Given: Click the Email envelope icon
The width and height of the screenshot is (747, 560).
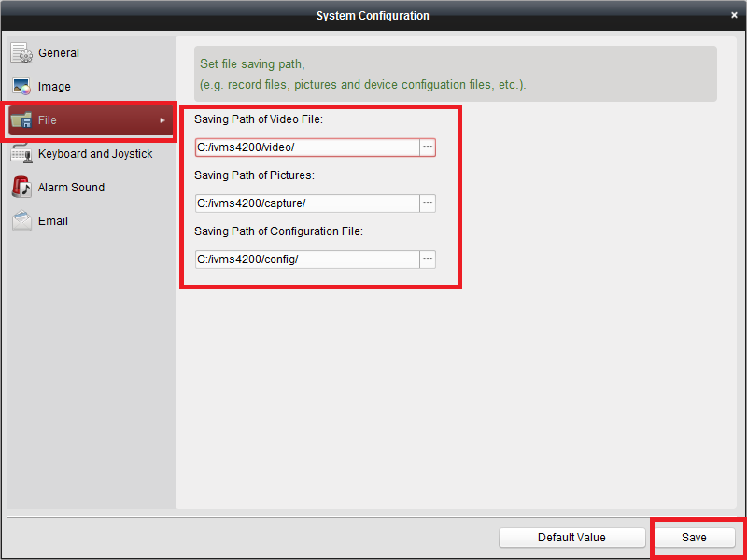Looking at the screenshot, I should [22, 221].
